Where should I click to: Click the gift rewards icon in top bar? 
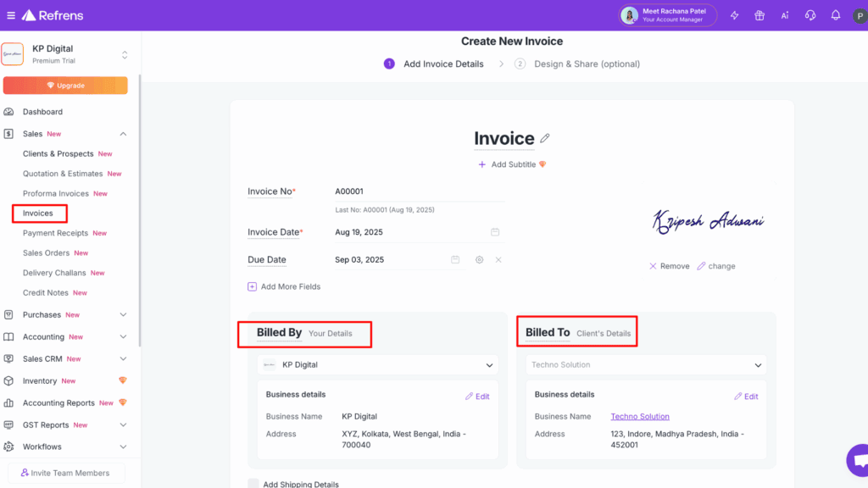pos(759,14)
